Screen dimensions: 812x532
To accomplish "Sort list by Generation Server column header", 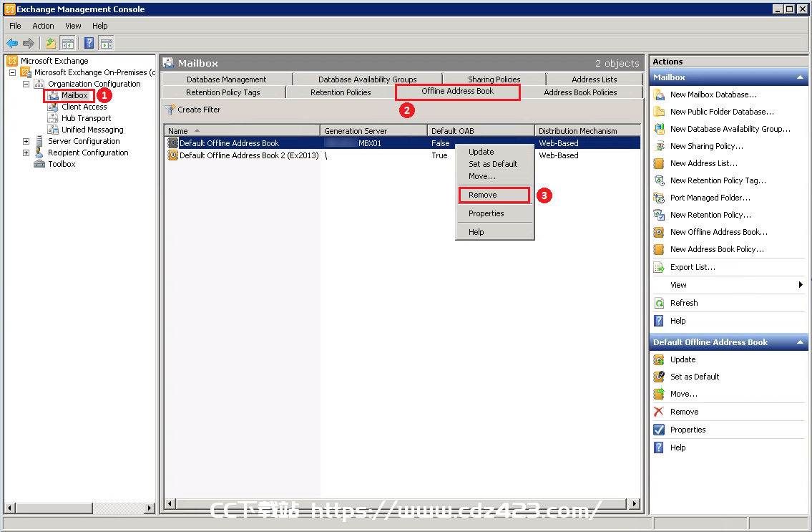I will (x=374, y=131).
